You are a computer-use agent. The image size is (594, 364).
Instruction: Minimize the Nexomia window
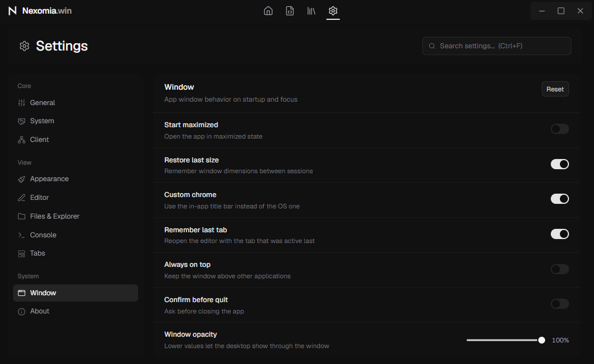(x=542, y=11)
